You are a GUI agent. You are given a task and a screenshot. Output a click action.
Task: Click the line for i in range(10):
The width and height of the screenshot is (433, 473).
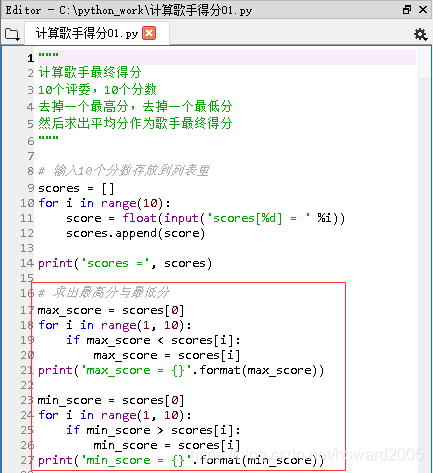tap(104, 203)
